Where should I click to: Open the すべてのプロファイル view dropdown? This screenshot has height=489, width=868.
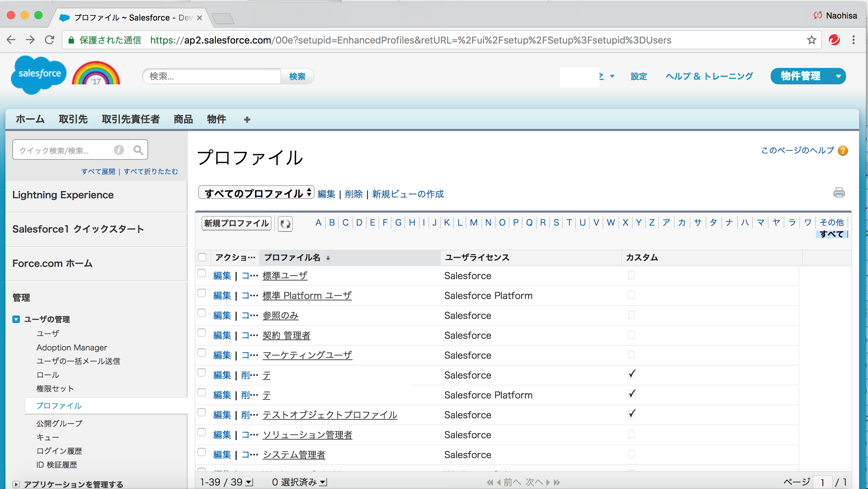point(256,193)
